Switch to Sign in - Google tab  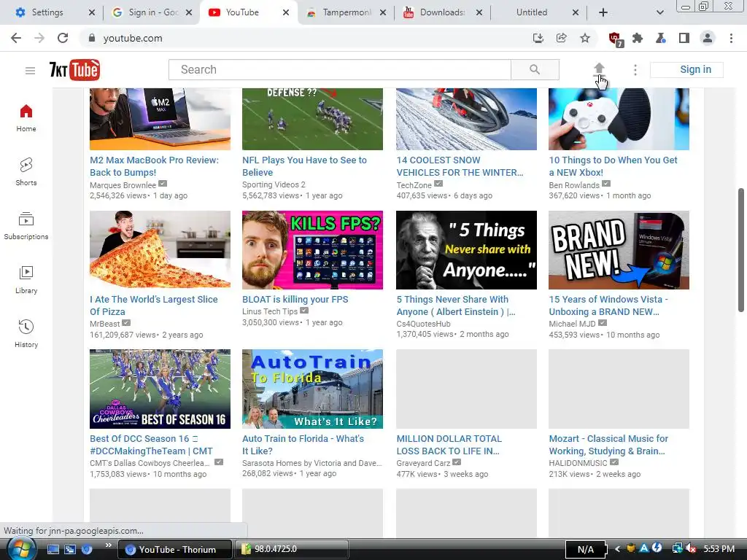[x=152, y=12]
